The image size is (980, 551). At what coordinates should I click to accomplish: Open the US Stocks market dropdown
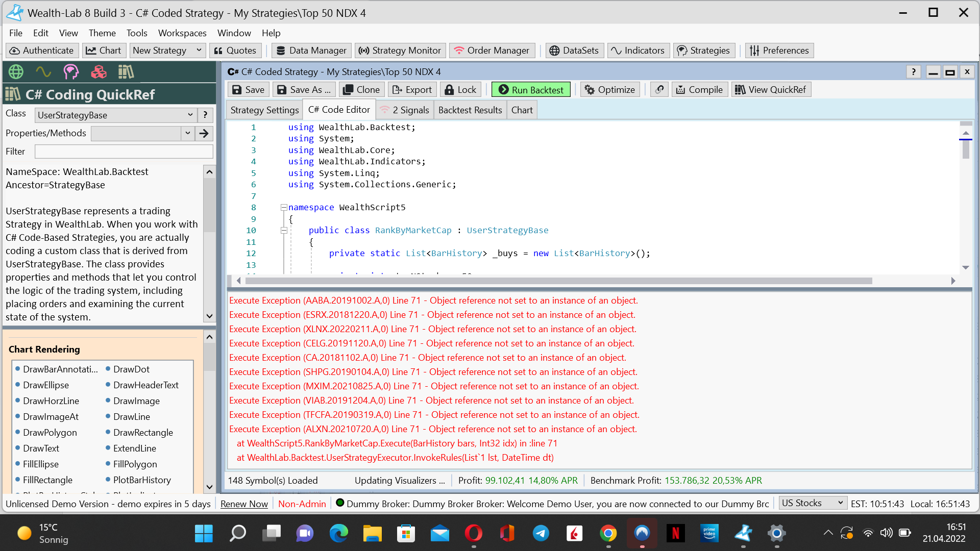[x=813, y=503]
